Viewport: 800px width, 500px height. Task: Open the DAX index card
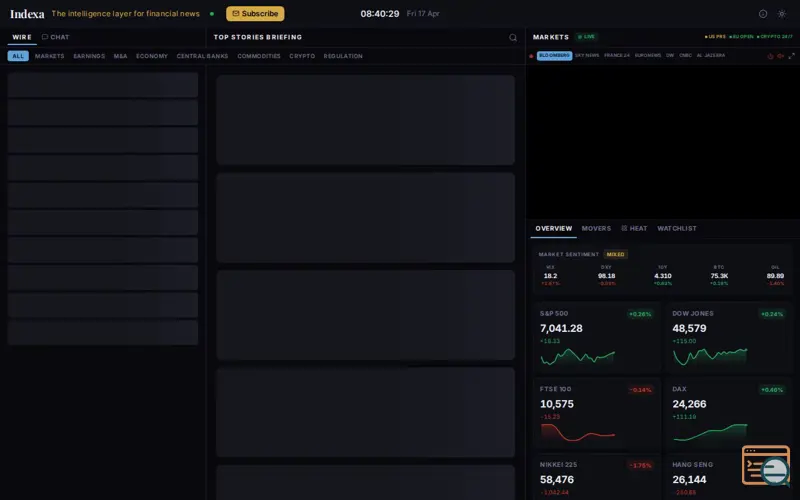729,414
